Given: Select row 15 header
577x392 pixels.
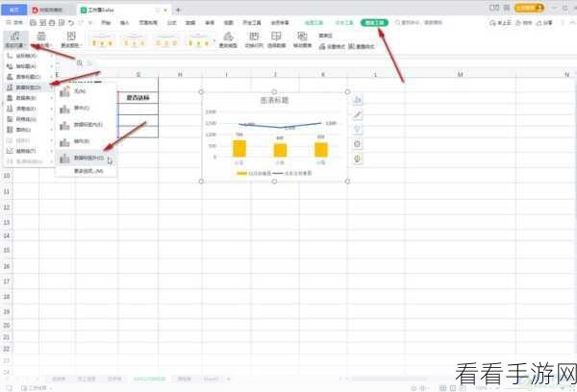Looking at the screenshot, I should [7, 250].
